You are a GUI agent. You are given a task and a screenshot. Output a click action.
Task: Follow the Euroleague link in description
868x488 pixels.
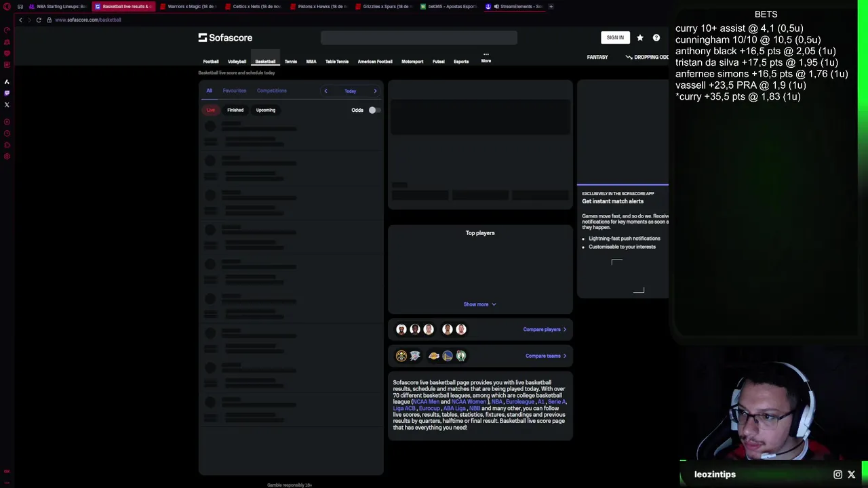520,402
